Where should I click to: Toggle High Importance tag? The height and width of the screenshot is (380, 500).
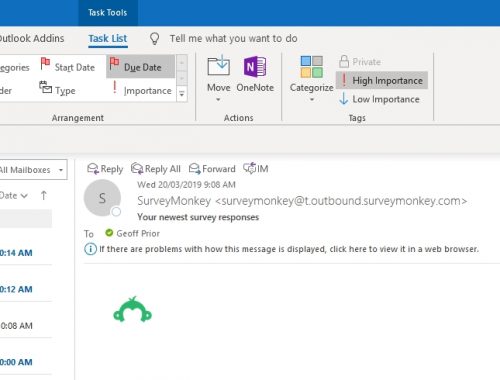coord(382,80)
